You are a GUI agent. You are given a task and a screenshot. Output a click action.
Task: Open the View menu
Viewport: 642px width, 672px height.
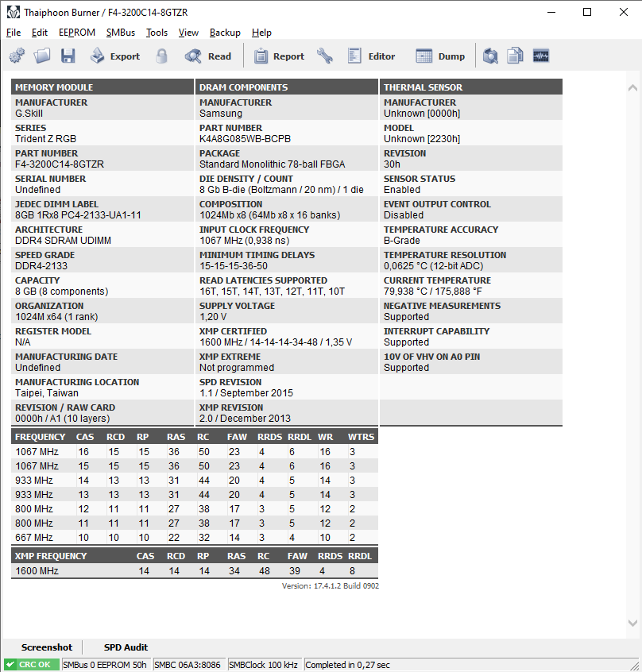pos(188,33)
